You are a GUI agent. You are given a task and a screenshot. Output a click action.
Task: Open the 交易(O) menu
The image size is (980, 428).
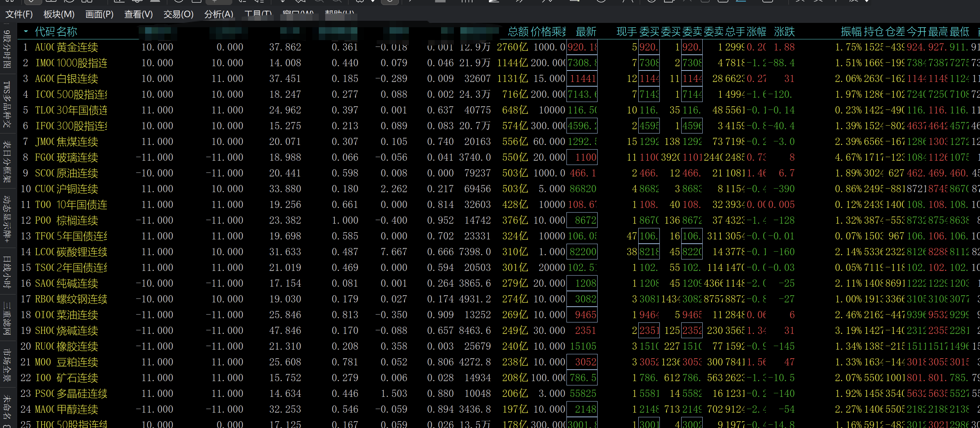point(178,14)
